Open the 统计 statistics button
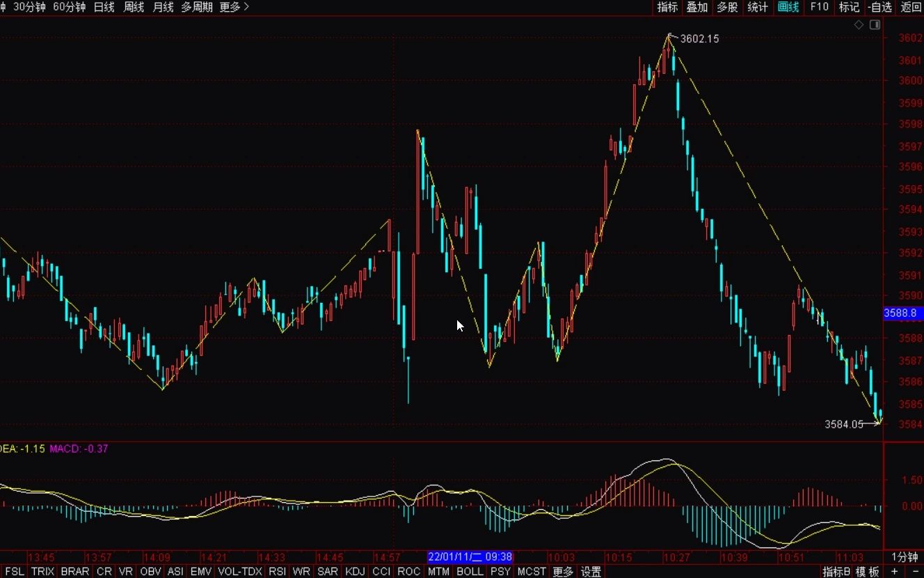This screenshot has width=924, height=578. (x=758, y=7)
